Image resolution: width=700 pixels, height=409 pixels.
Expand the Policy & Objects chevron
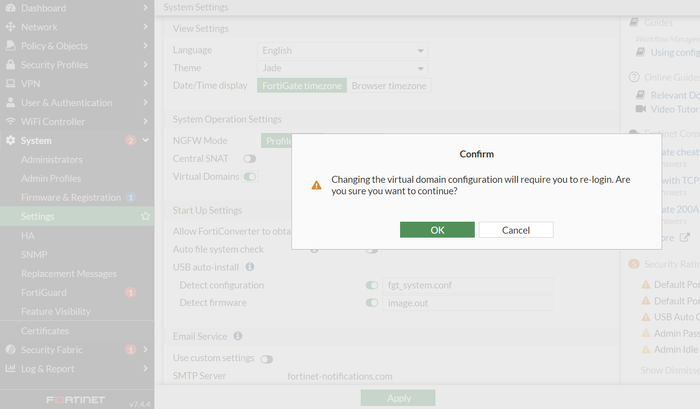(145, 46)
